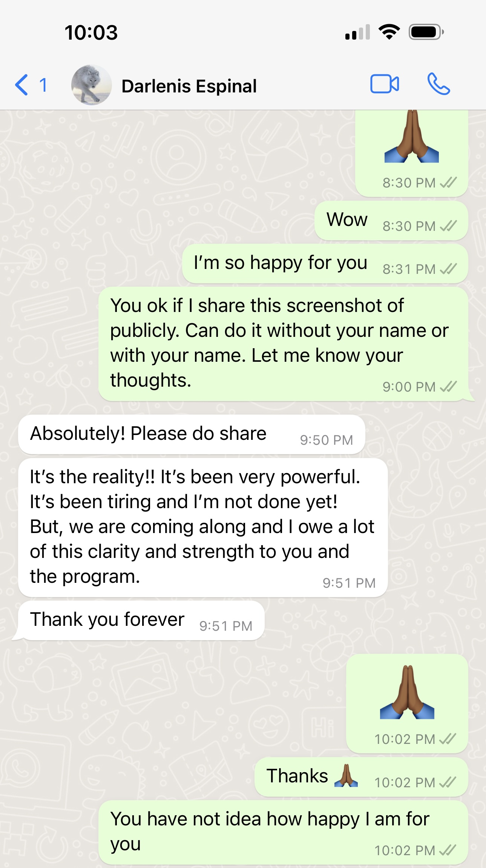Tap the battery indicator in status bar
The width and height of the screenshot is (486, 868).
coord(426,32)
